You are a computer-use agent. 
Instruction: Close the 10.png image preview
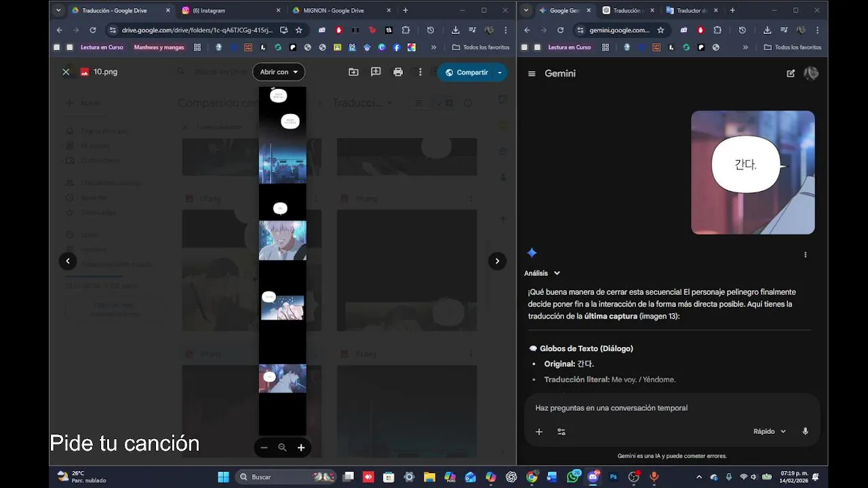(x=66, y=72)
